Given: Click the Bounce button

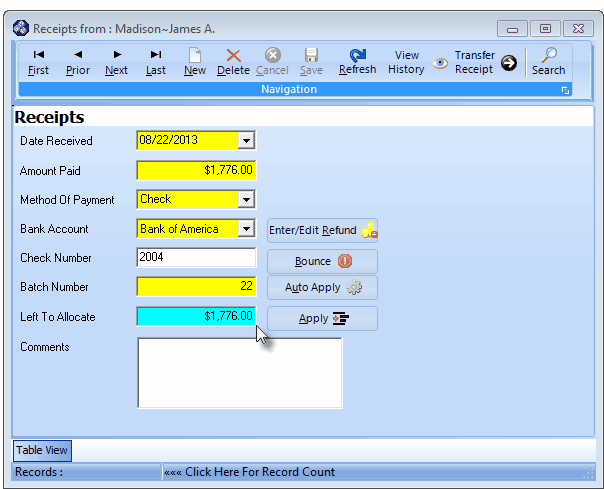Looking at the screenshot, I should (x=322, y=261).
